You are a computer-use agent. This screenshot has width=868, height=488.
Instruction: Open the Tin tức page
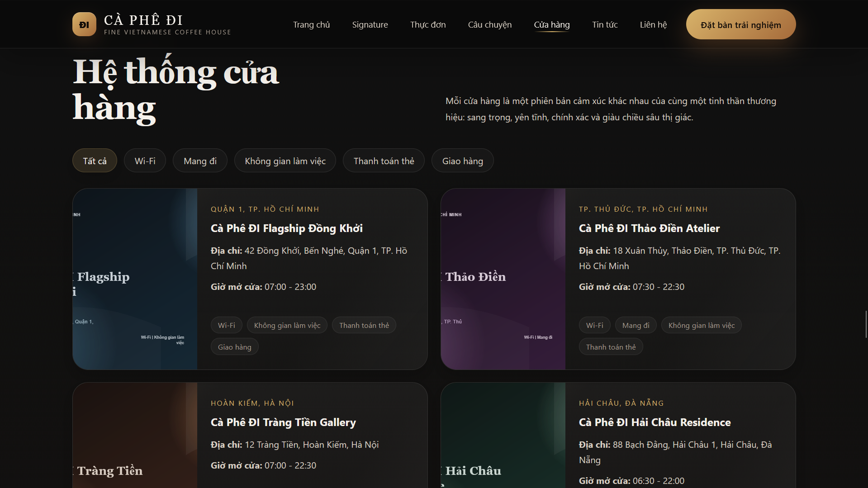604,25
